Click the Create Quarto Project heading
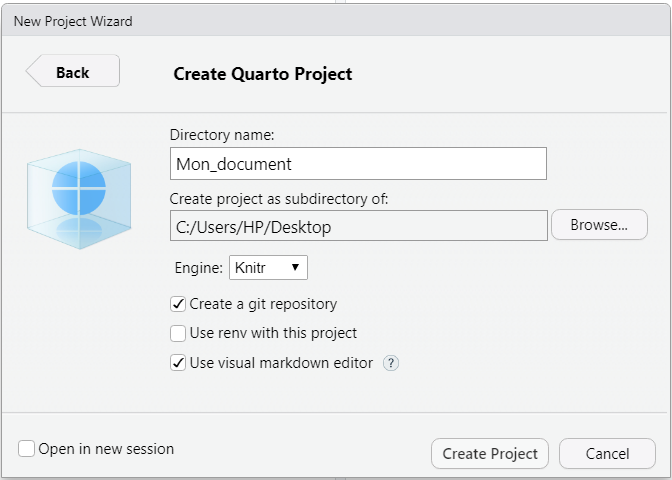The width and height of the screenshot is (672, 480). [263, 74]
